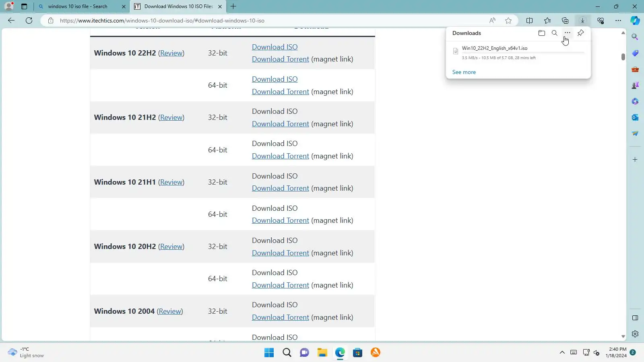This screenshot has height=362, width=644.
Task: Toggle Split screen icon
Action: click(530, 21)
